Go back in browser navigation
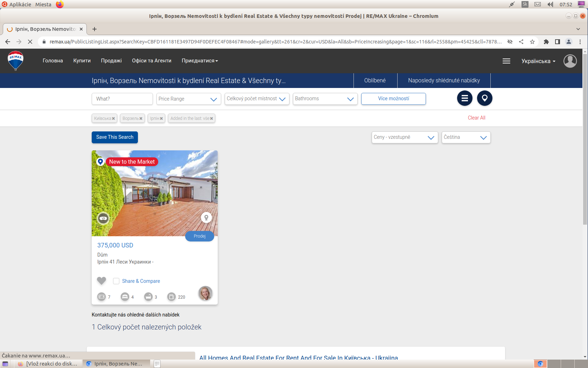 point(8,42)
